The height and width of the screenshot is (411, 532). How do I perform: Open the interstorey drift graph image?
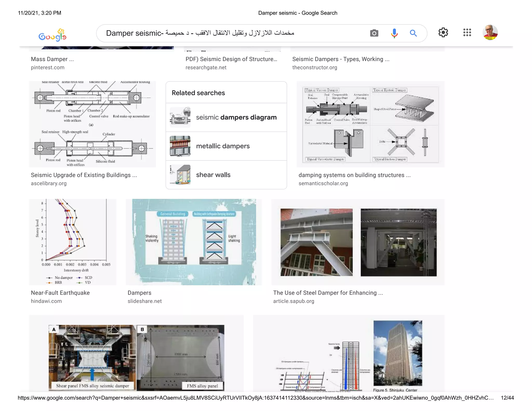point(73,242)
